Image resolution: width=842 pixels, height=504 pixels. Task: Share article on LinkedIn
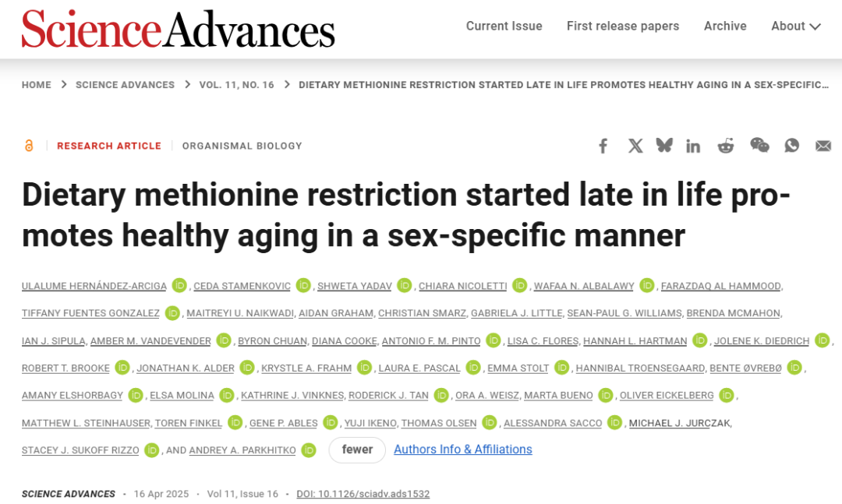click(x=693, y=146)
